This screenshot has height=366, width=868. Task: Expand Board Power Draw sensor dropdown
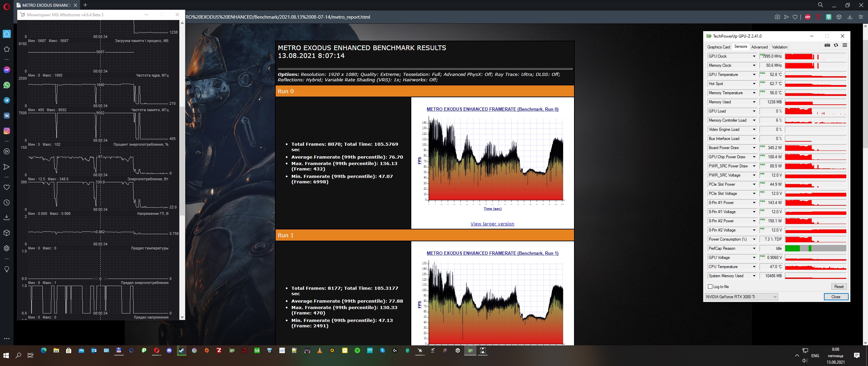754,148
